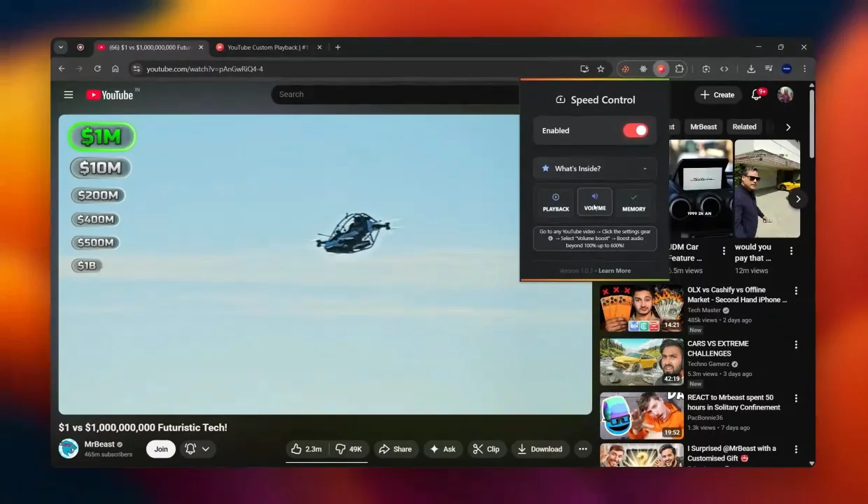Screen dimensions: 868x504
Task: Close the YouTube Custom Playback tab
Action: [320, 48]
